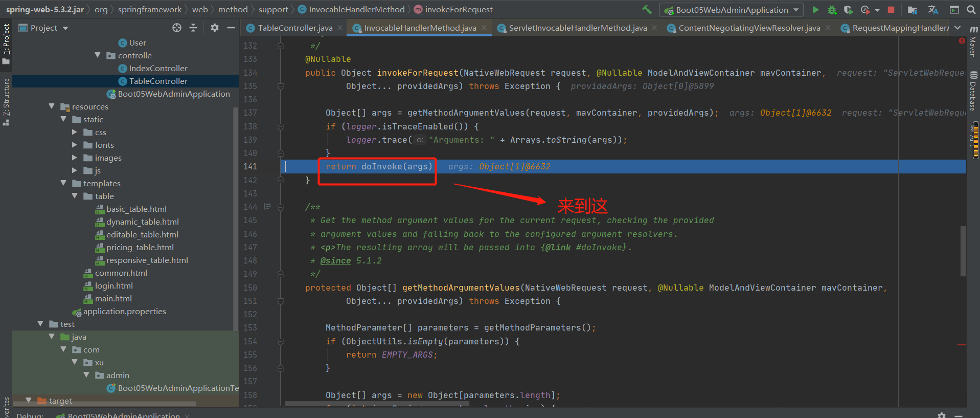Show hidden tabs with the chevron dropdown

point(958,28)
